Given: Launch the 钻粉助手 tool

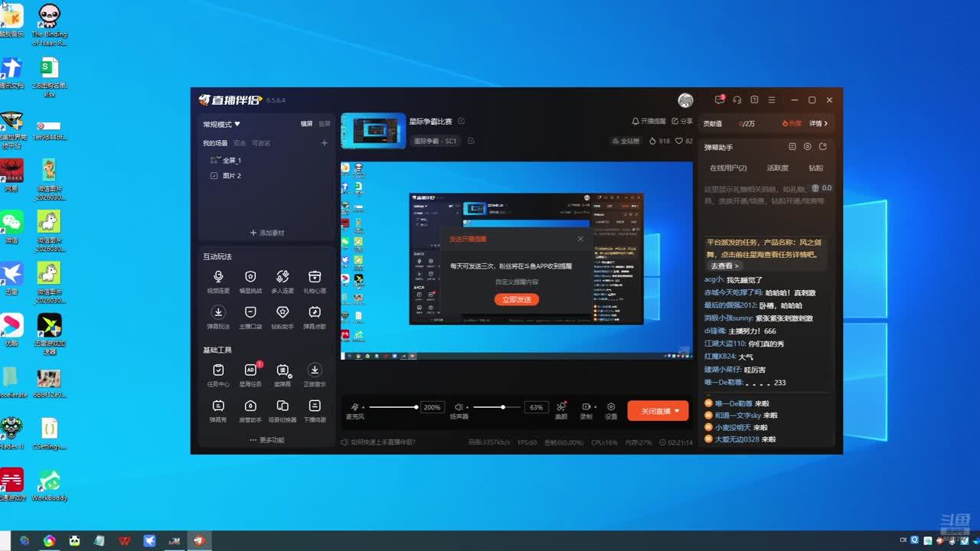Looking at the screenshot, I should pyautogui.click(x=283, y=316).
